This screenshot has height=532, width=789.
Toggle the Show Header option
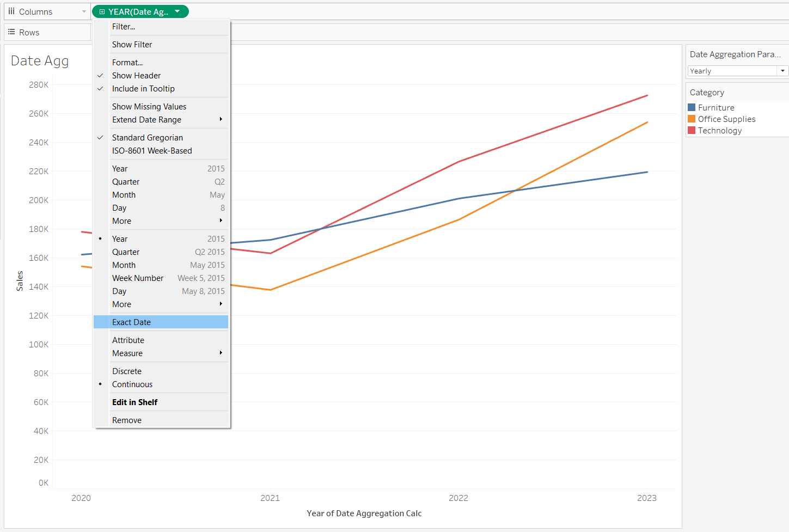(136, 76)
